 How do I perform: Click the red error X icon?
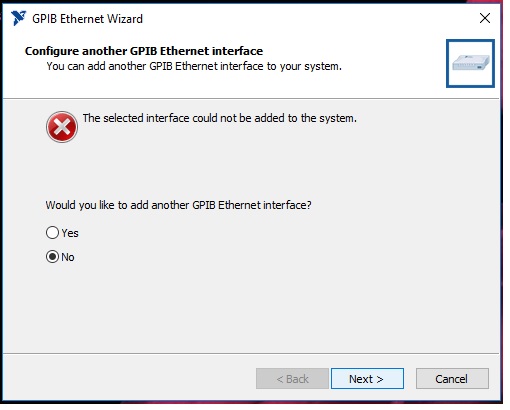62,127
